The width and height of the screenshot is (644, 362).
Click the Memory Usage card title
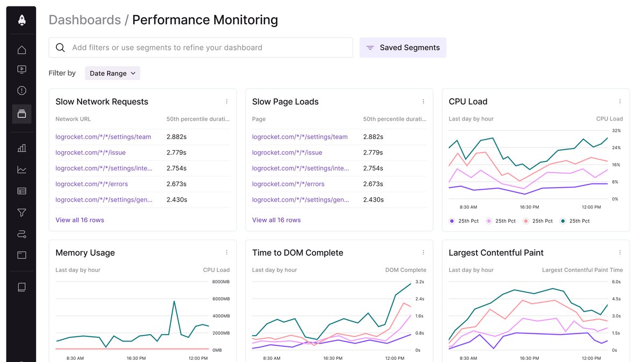point(85,253)
